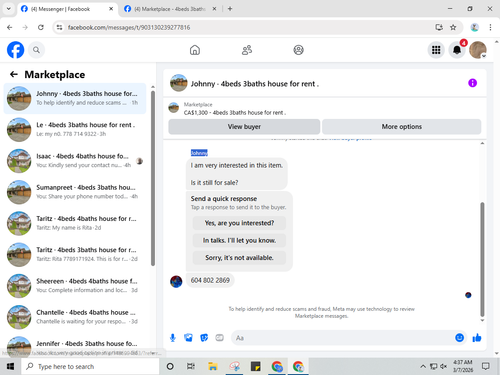Viewport: 500px width, 375px height.
Task: Send quick reply 'Yes, are you interested?'
Action: 239,223
